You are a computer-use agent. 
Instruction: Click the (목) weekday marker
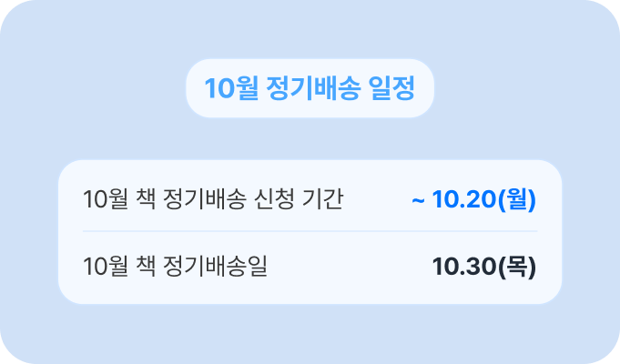517,267
